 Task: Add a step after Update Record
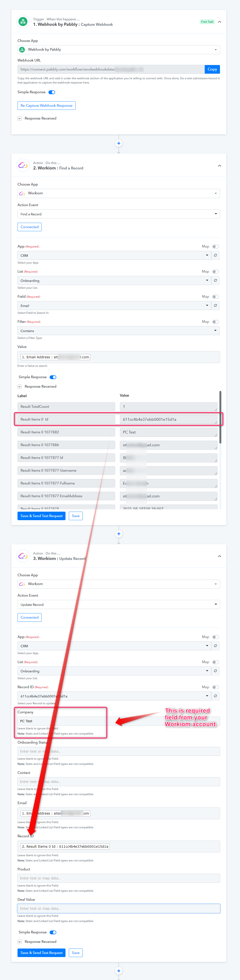(119, 971)
